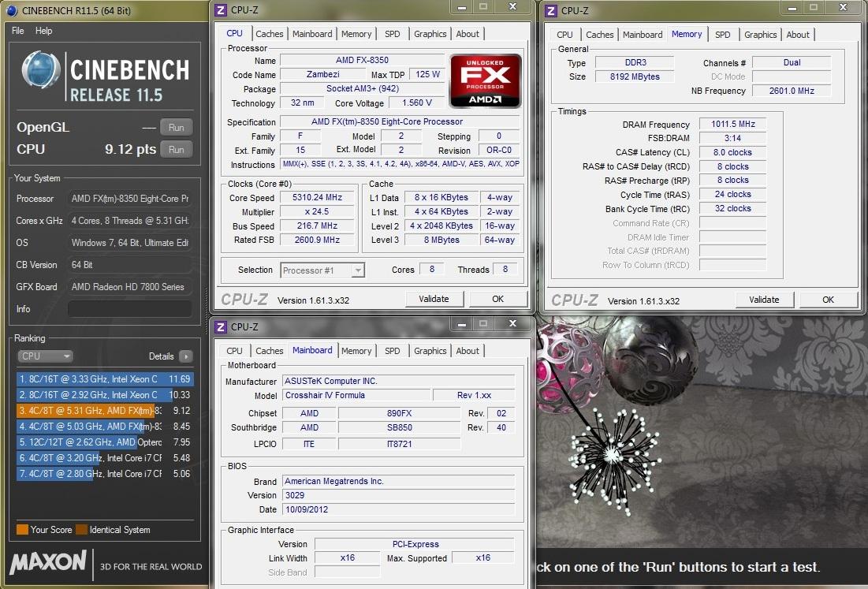Open Graphics tab in CPU-Z CPU window
This screenshot has height=589, width=868.
pyautogui.click(x=430, y=34)
